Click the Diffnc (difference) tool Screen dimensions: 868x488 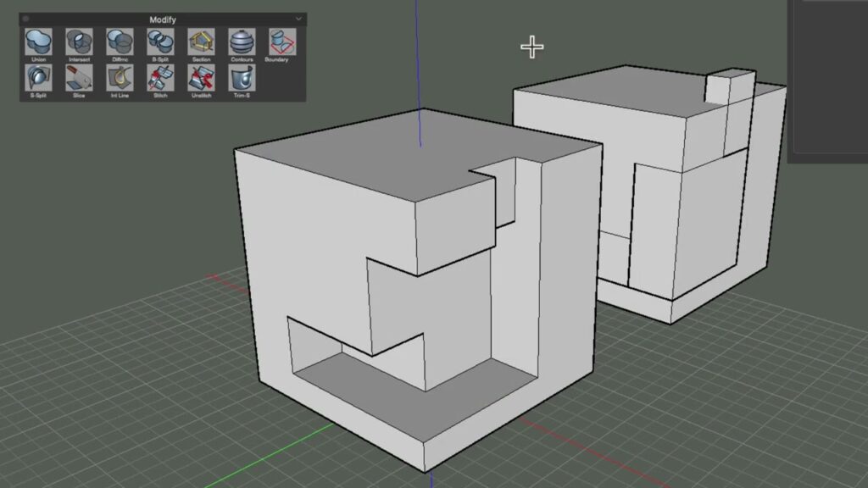click(x=119, y=42)
